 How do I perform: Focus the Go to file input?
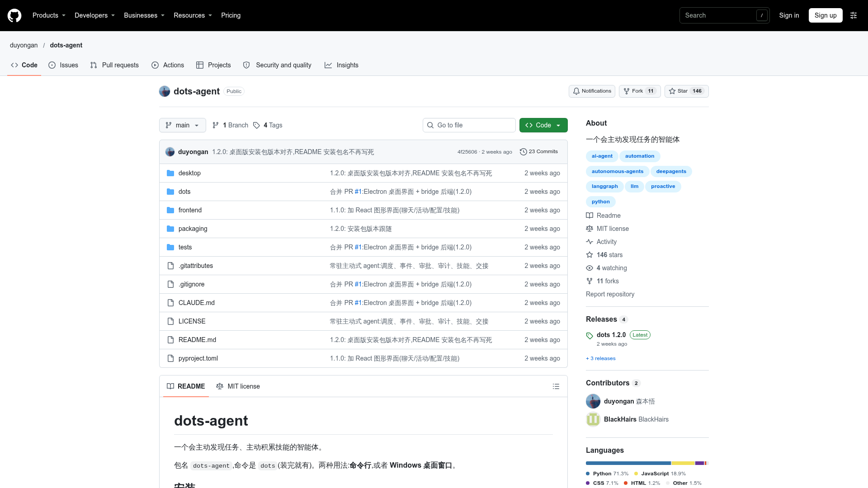pyautogui.click(x=469, y=125)
